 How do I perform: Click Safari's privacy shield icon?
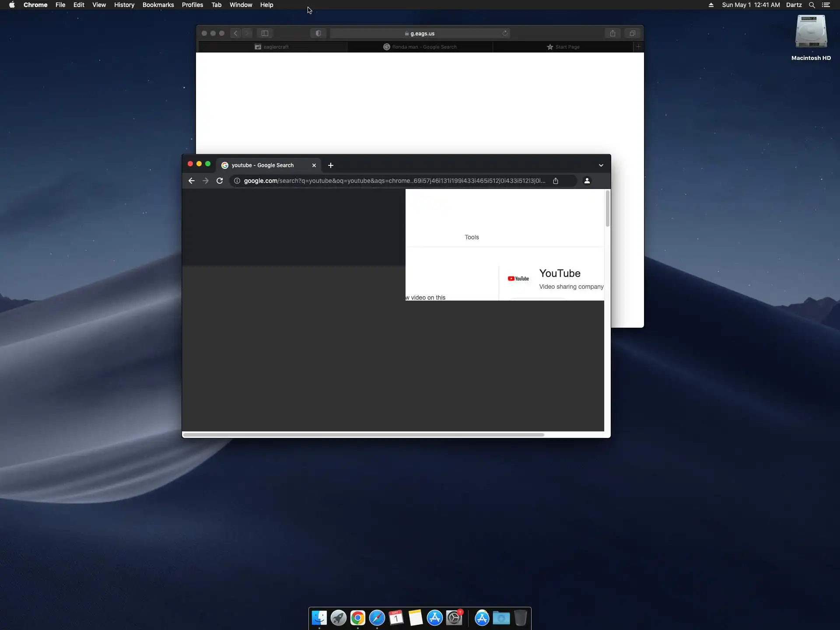coord(318,33)
